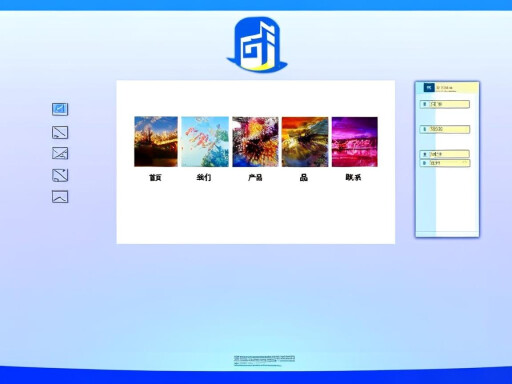Click the sidebar icon showing a curve peak
Viewport: 512px width, 384px height.
click(x=60, y=197)
